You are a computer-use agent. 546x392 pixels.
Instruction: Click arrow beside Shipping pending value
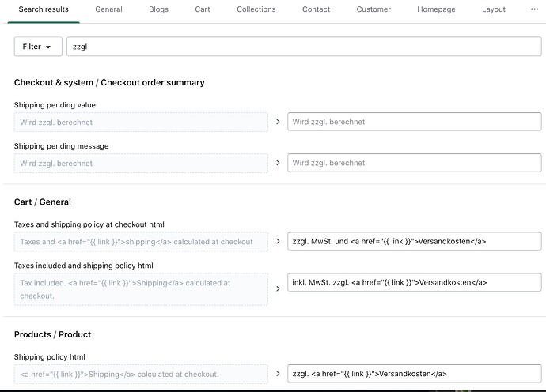[278, 122]
